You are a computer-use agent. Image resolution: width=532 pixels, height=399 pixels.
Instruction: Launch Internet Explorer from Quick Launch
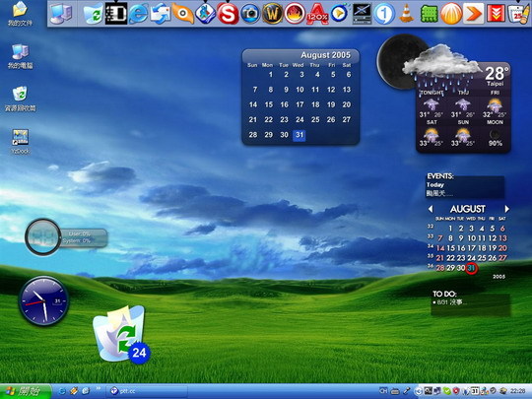pyautogui.click(x=62, y=391)
